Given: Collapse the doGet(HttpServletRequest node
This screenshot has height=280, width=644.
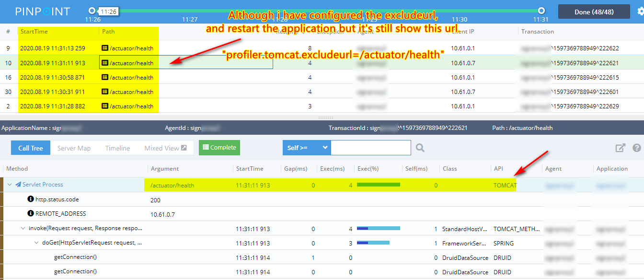Looking at the screenshot, I should tap(36, 243).
